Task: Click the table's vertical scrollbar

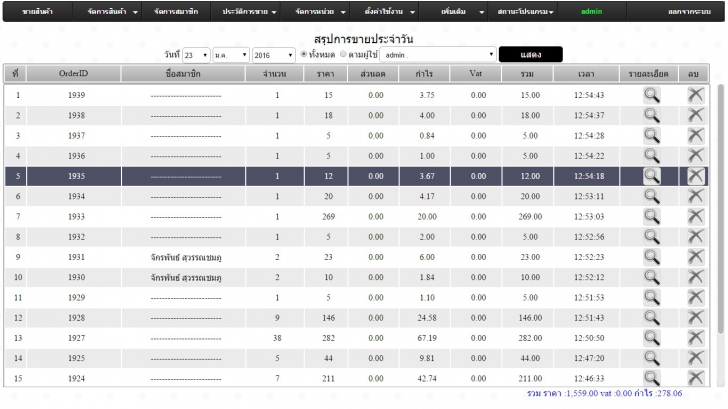Action: tap(721, 209)
